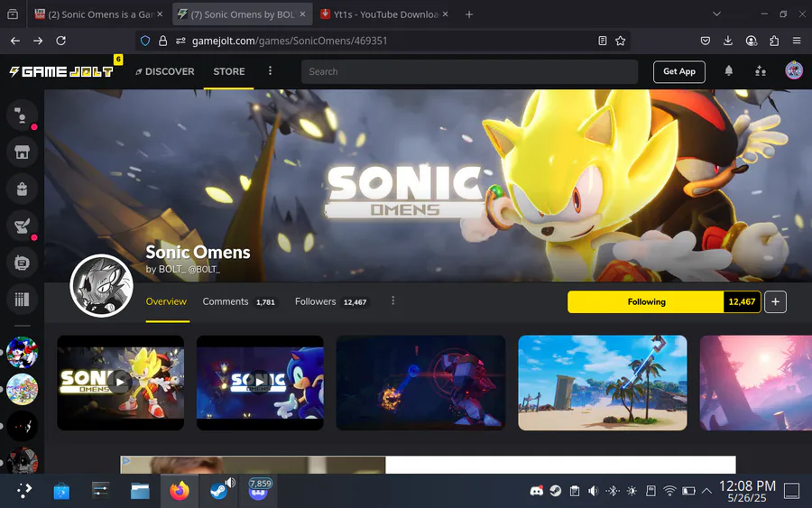Switch to the Yt1s YouTube Downloader tab

tap(383, 14)
